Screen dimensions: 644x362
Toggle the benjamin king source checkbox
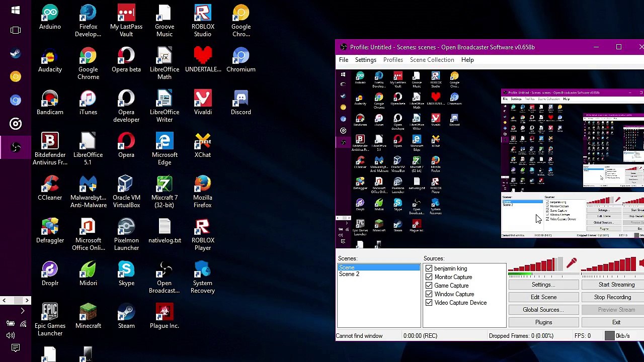click(x=429, y=268)
